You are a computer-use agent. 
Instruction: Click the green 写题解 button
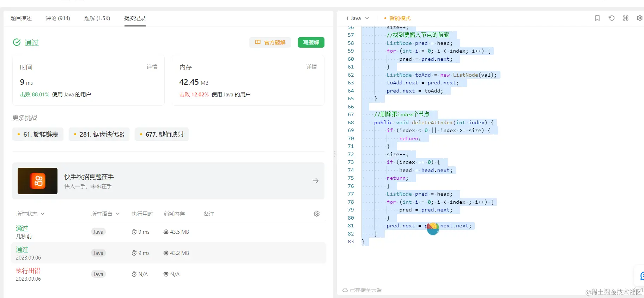tap(311, 42)
